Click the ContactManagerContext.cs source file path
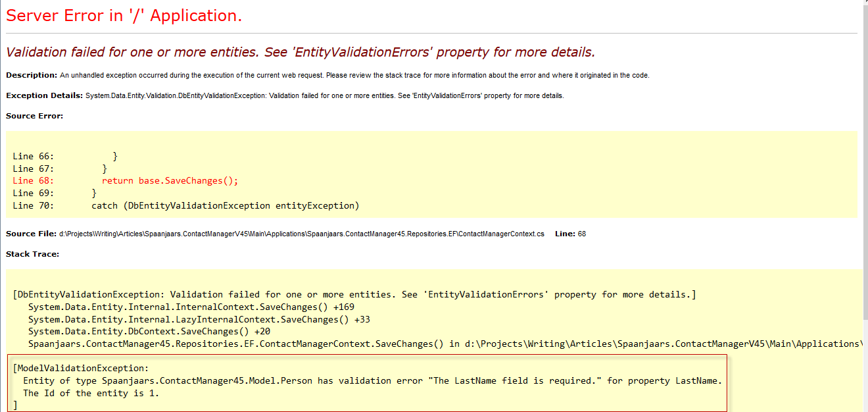The height and width of the screenshot is (412, 868). (301, 234)
